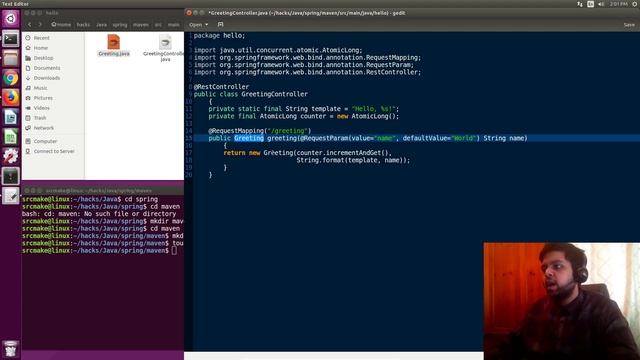640x360 pixels.
Task: Navigate to maven in the path bar
Action: click(141, 24)
